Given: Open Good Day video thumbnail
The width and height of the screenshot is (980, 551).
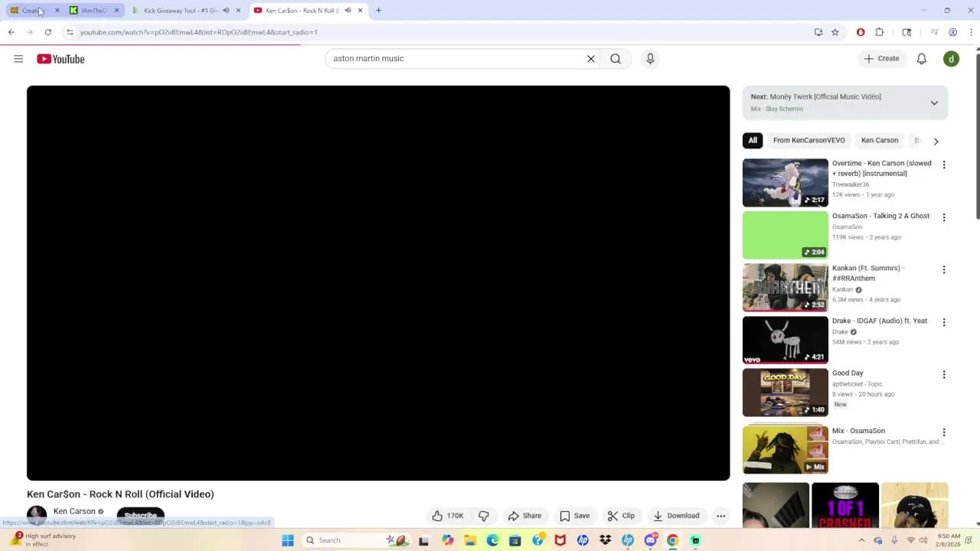Looking at the screenshot, I should tap(785, 393).
